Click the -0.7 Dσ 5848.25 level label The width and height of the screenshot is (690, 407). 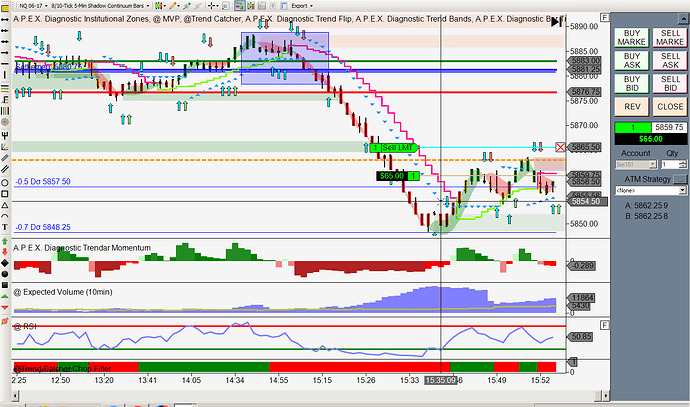tap(43, 227)
